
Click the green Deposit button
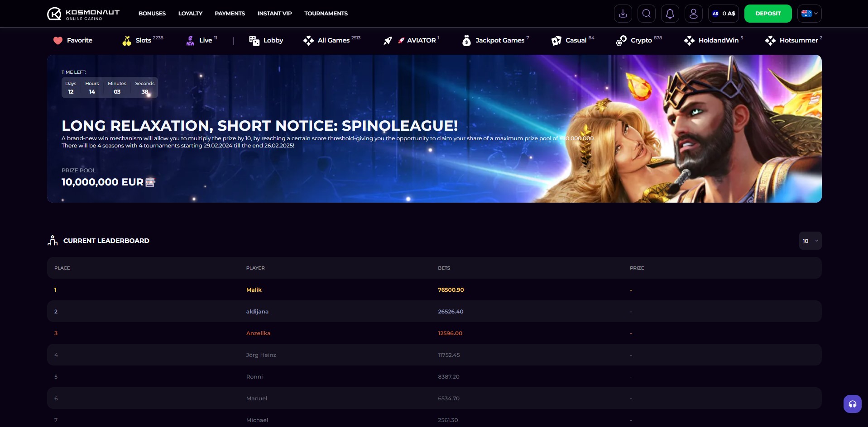coord(768,14)
